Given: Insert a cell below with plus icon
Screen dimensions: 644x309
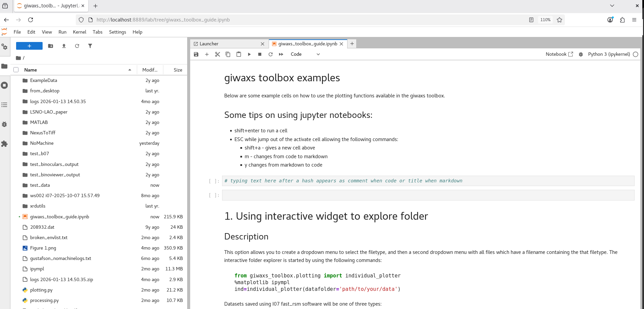Looking at the screenshot, I should point(207,54).
